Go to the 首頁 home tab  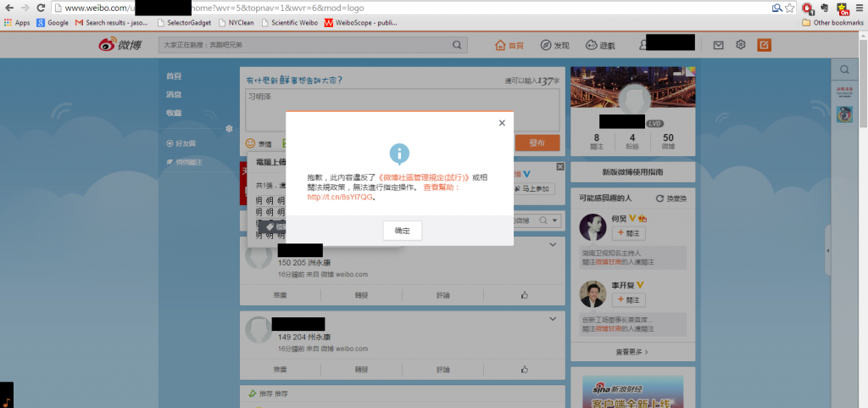[510, 44]
